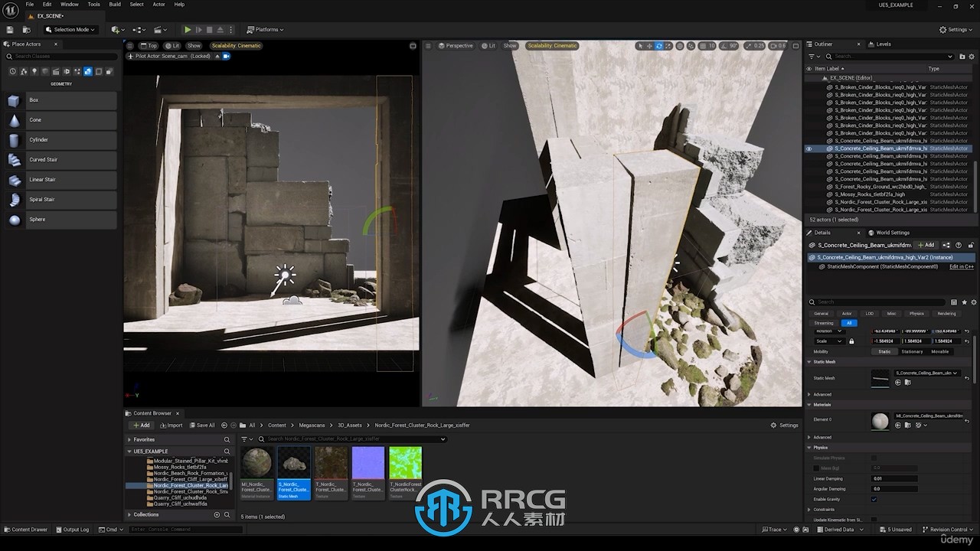Open the Actor menu
The height and width of the screenshot is (551, 980).
point(158,5)
